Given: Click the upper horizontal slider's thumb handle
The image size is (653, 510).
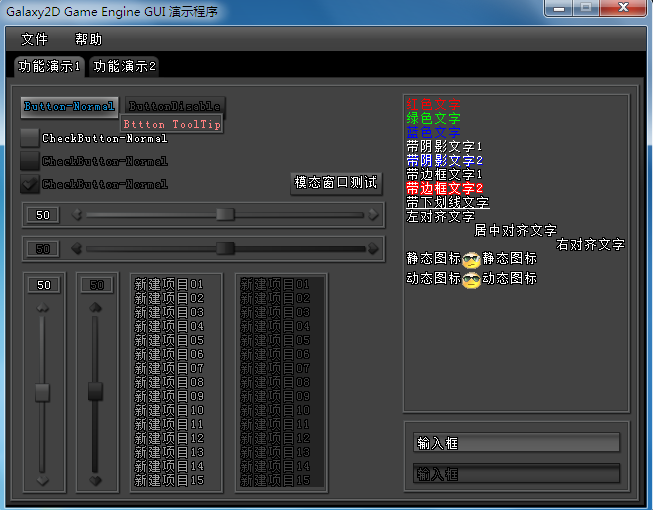Looking at the screenshot, I should tap(226, 214).
